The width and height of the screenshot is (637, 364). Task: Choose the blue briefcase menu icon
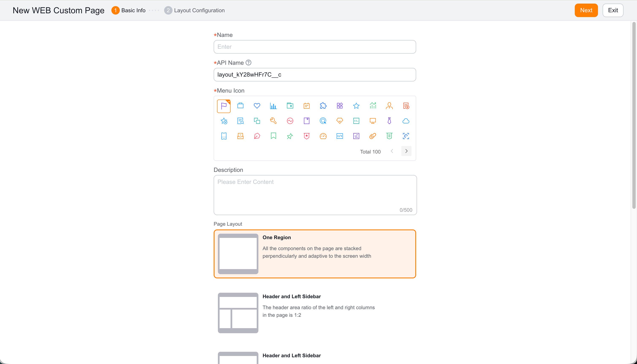(240, 106)
